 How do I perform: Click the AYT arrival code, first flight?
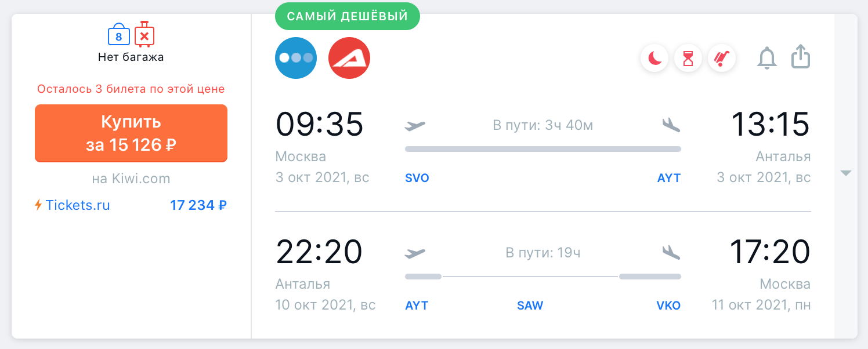(x=669, y=178)
